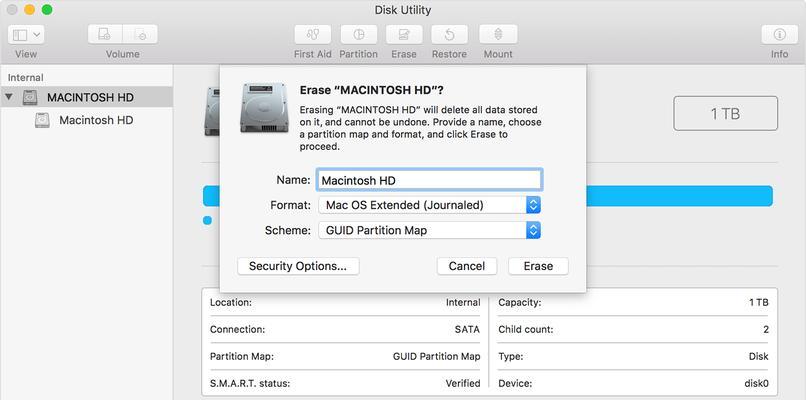Viewport: 806px width, 400px height.
Task: Open the Info toolbar button
Action: click(779, 34)
